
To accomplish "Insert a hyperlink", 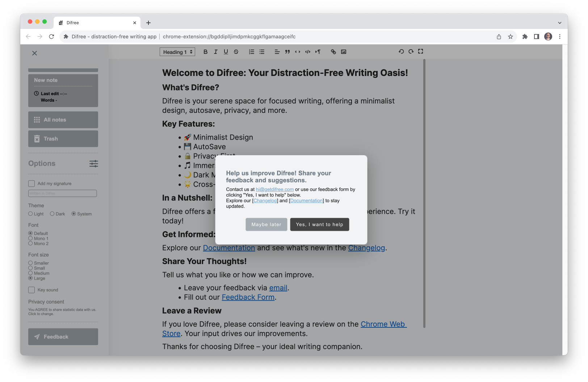I will tap(333, 52).
